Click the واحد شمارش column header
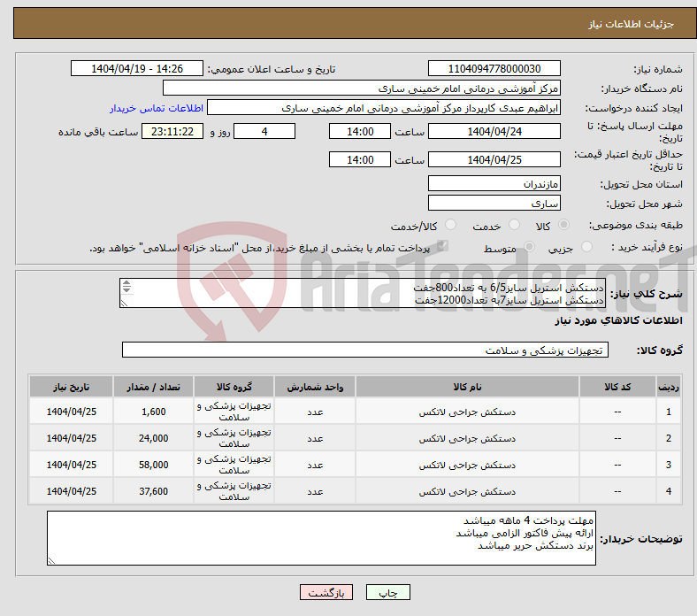 pyautogui.click(x=315, y=387)
